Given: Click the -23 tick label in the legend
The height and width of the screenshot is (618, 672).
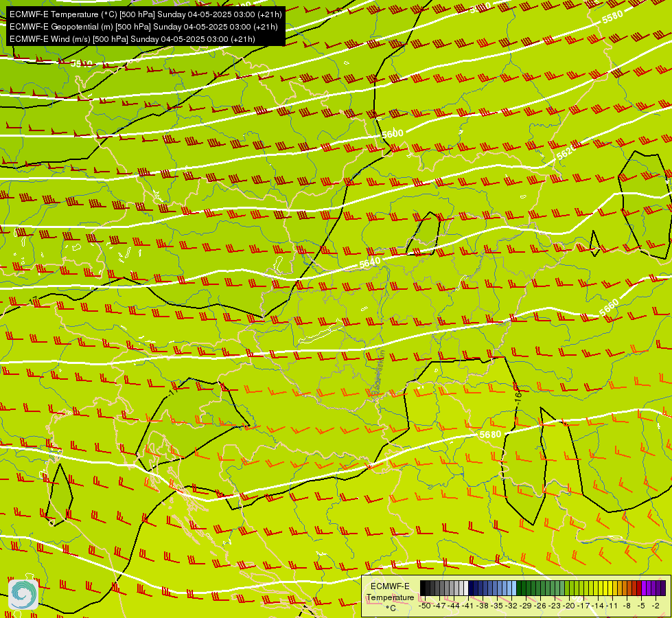Looking at the screenshot, I should [x=555, y=606].
